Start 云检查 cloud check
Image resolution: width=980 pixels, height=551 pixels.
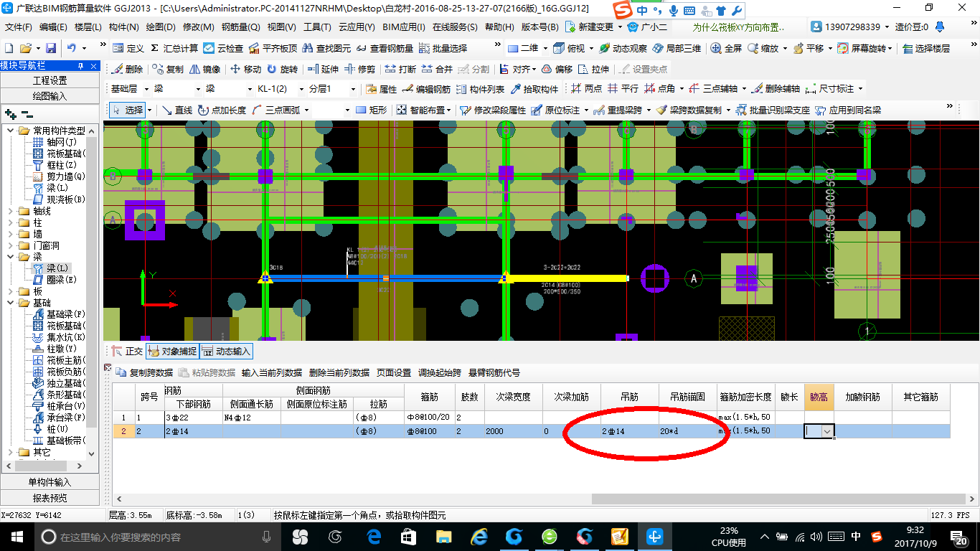[223, 48]
